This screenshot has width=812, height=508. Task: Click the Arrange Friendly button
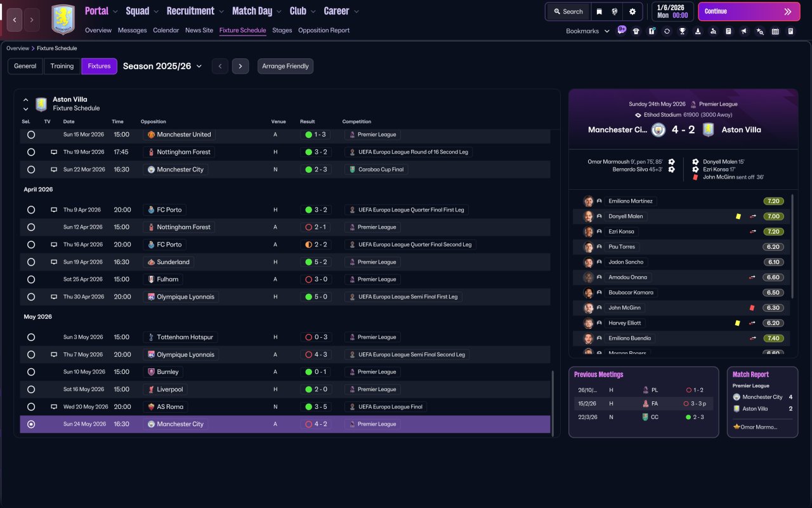[285, 66]
